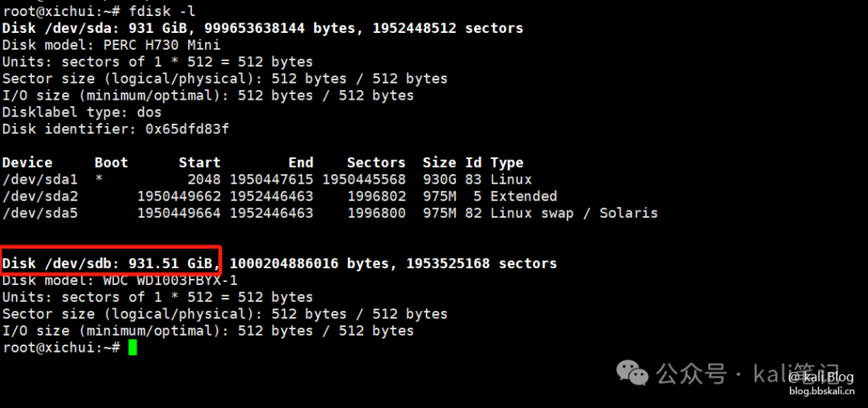Click sectors count '1950445568'
Screen dimensions: 868x408
tap(364, 180)
